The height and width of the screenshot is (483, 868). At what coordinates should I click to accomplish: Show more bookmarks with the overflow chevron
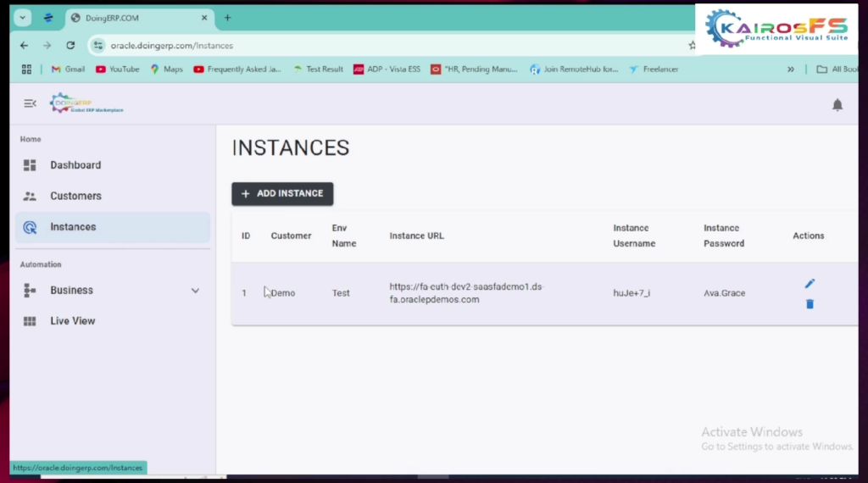791,69
